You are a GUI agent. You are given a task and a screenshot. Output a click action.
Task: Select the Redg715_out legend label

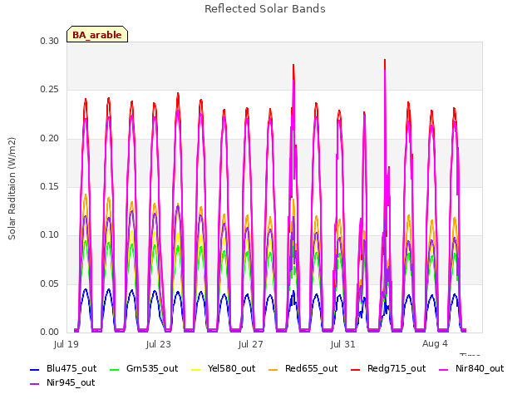pos(397,368)
